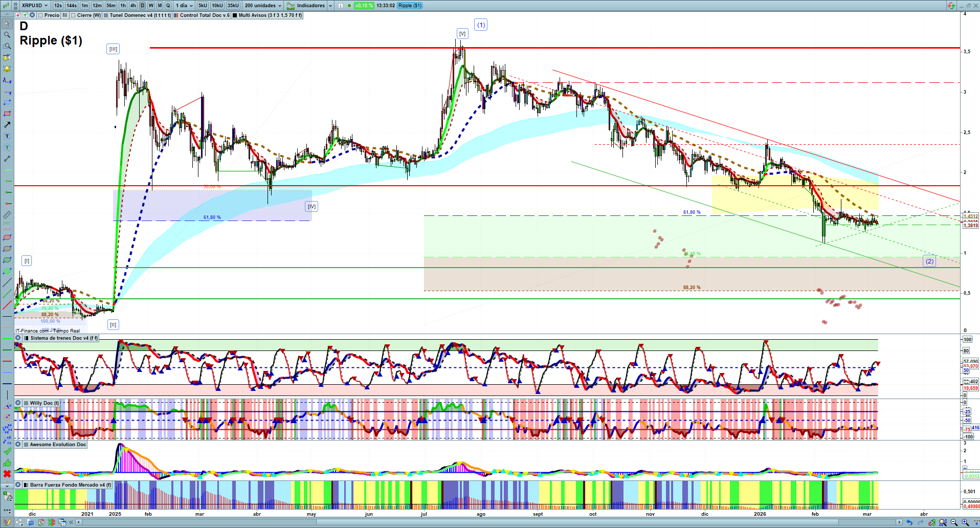Click the Control Total Doc v.6 color swatch

pos(176,15)
